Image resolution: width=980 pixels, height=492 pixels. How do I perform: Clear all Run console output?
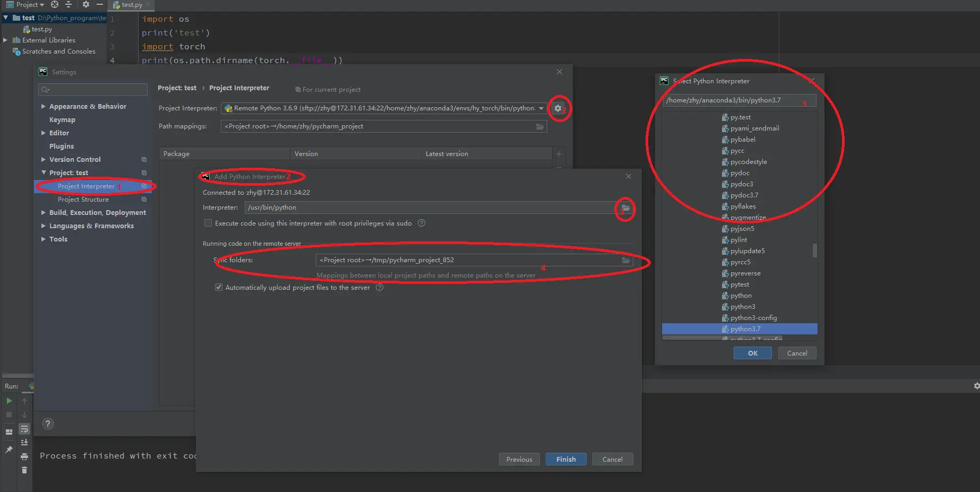tap(24, 470)
